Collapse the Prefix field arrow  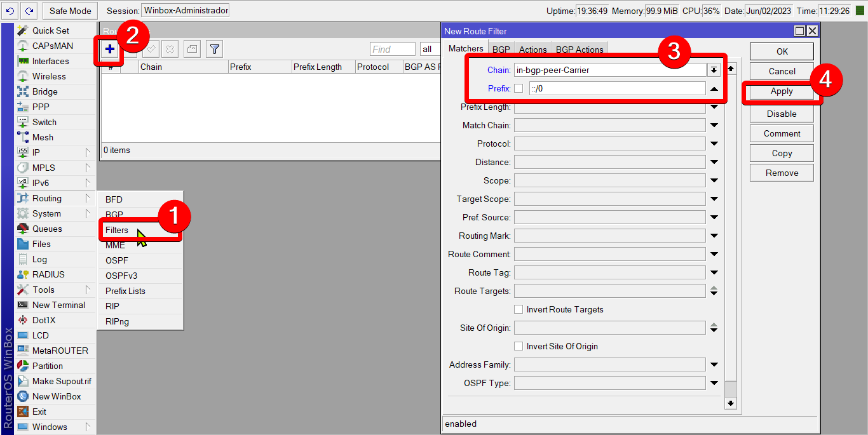tap(714, 89)
